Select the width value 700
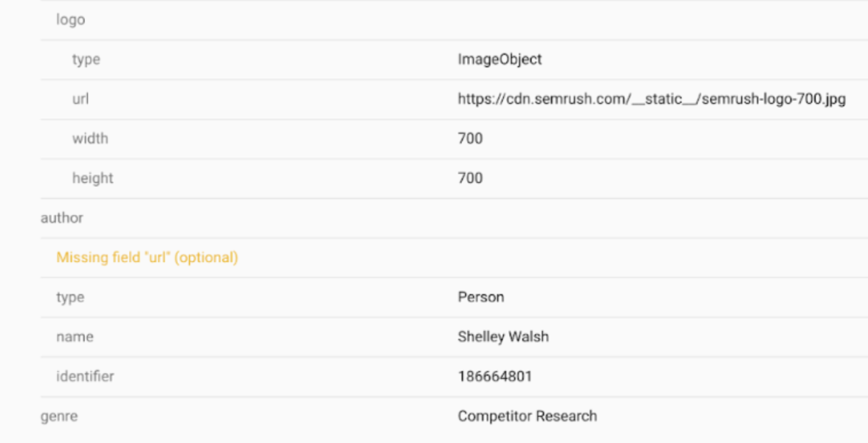The image size is (868, 443). [470, 139]
